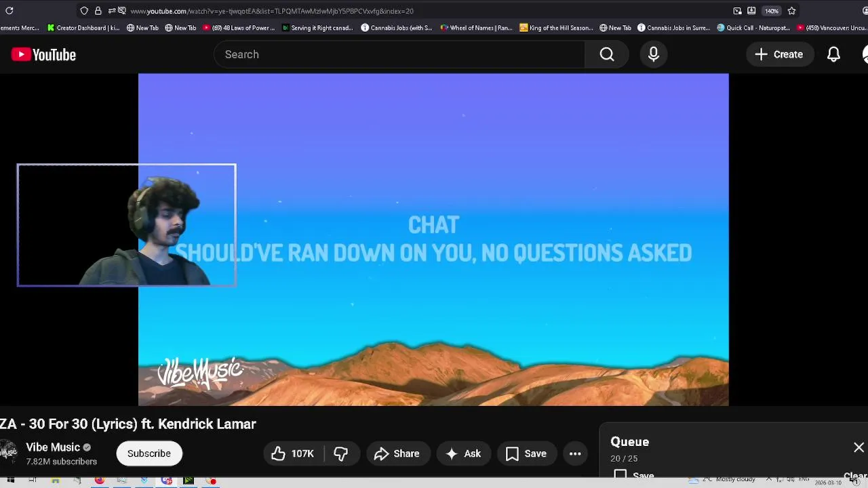
Task: Focus the YouTube search field
Action: click(x=399, y=55)
